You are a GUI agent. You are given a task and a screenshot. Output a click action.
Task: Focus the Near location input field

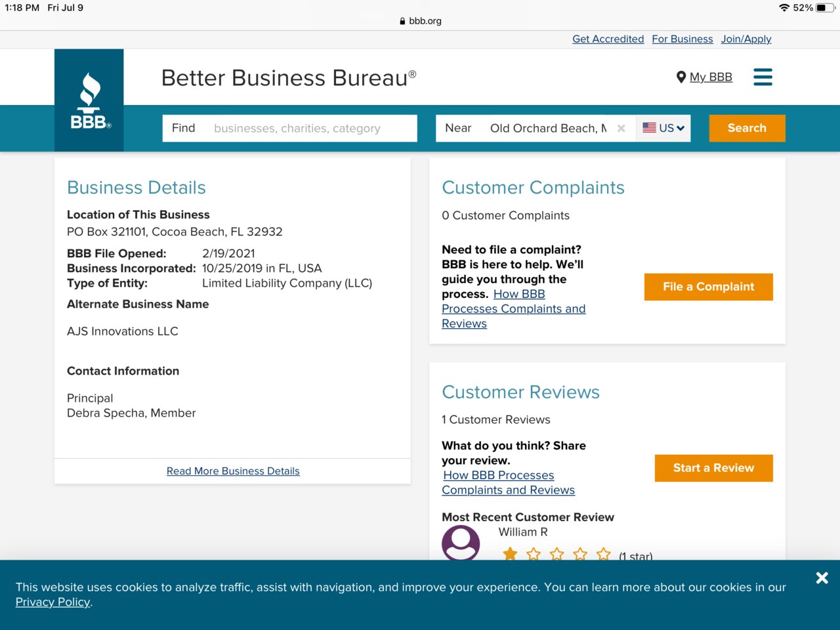(535, 128)
